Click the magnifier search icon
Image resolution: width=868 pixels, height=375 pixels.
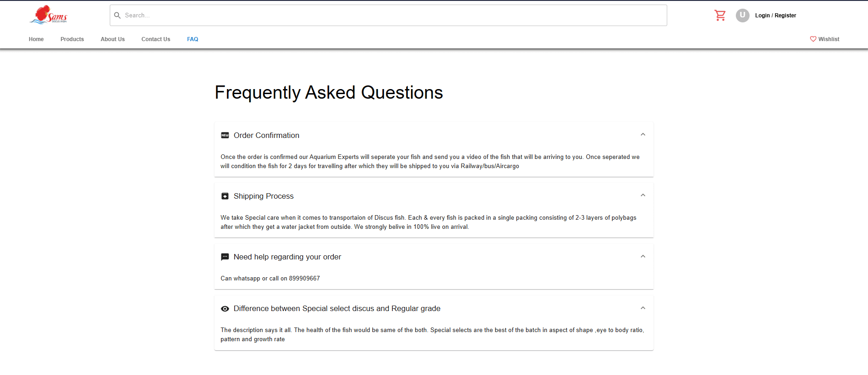tap(118, 16)
